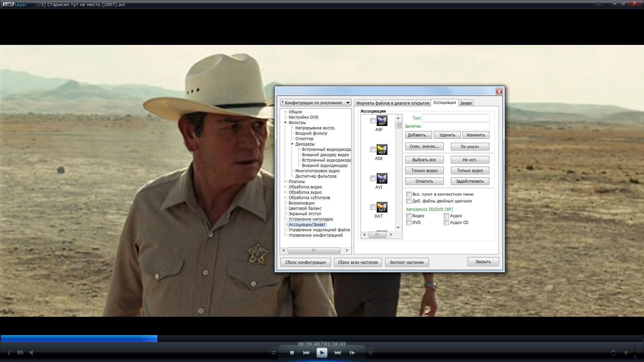Tick the ASF association checkbox

(x=373, y=121)
